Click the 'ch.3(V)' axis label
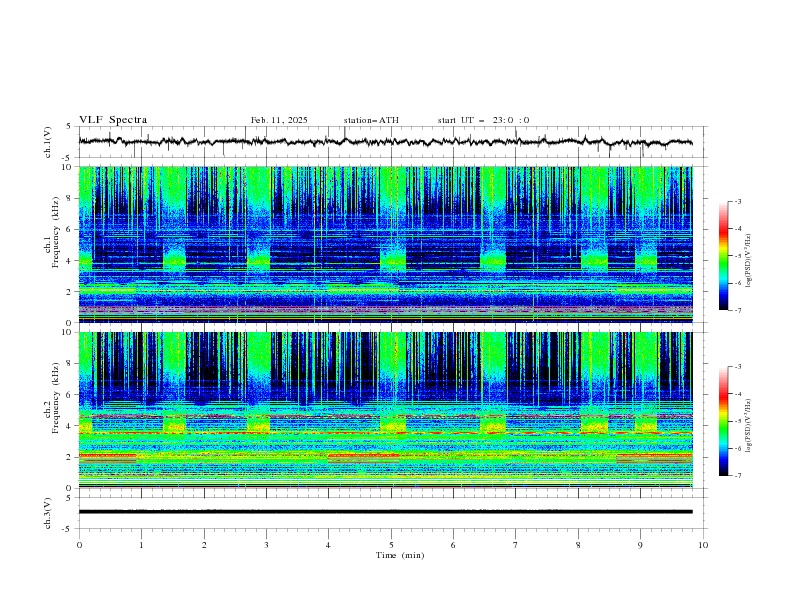792x612 pixels. coord(48,513)
